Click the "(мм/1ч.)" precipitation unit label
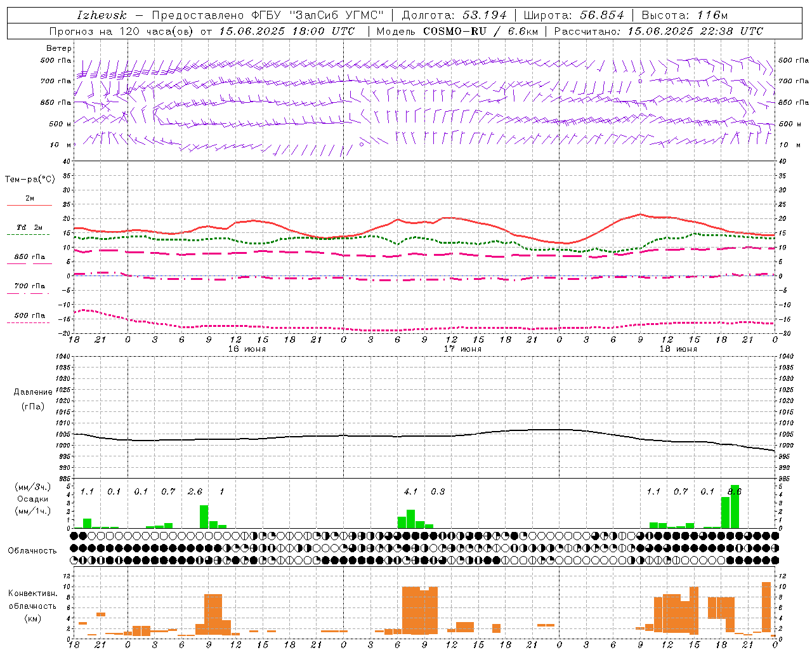Screen dimensions: 812x650 32,511
